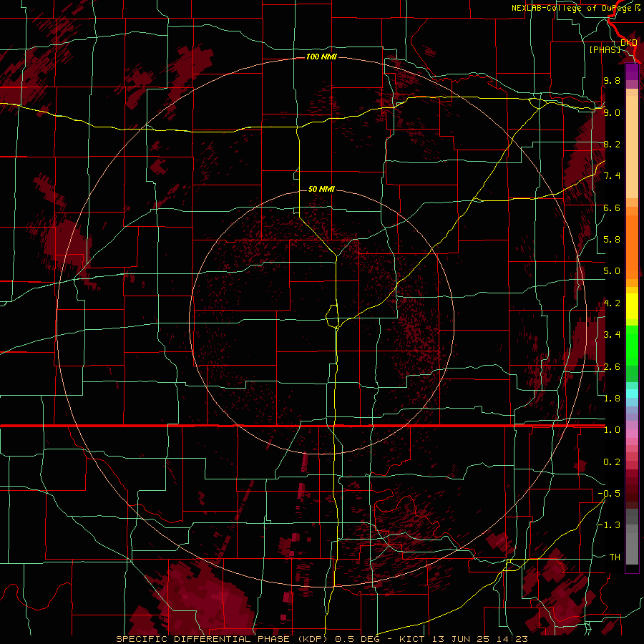Select the 8.2 value on color scale
644x644 pixels.
point(612,144)
